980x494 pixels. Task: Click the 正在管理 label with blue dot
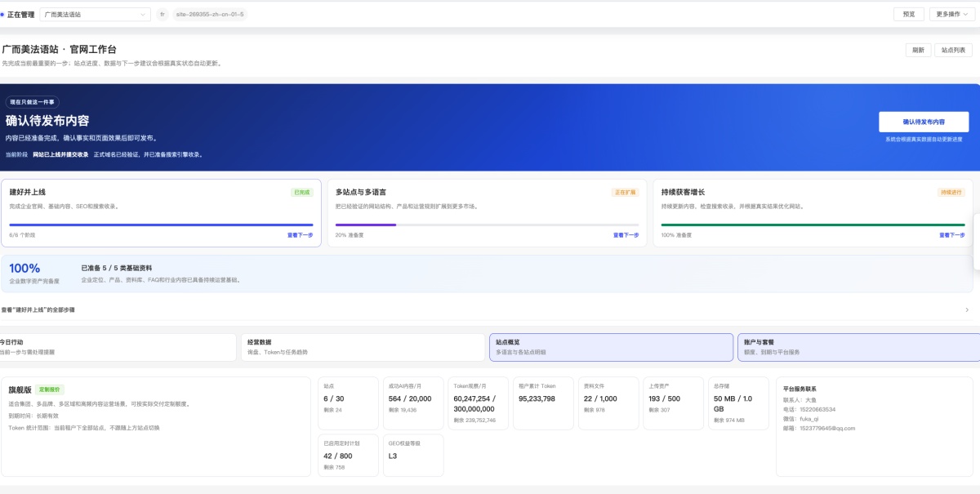coord(18,14)
